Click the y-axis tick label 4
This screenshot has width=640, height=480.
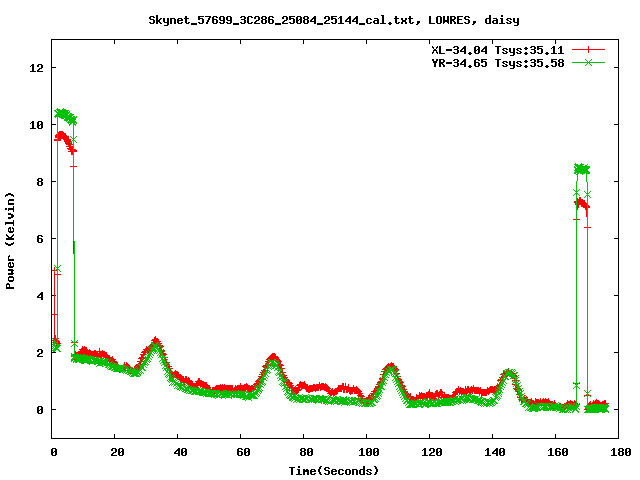(40, 296)
